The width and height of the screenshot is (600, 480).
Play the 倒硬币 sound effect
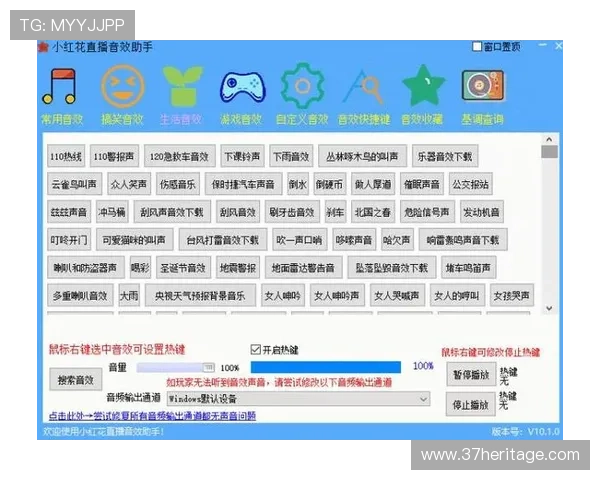coord(329,184)
